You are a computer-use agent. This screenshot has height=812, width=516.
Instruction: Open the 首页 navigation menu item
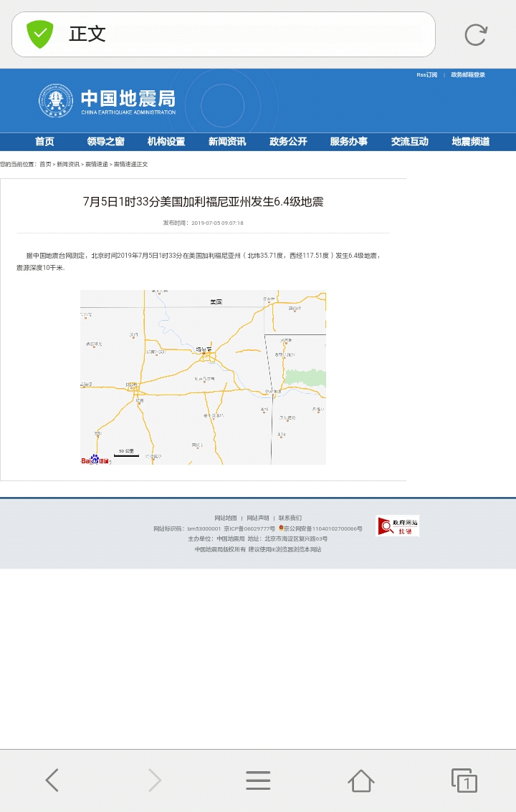(x=44, y=141)
